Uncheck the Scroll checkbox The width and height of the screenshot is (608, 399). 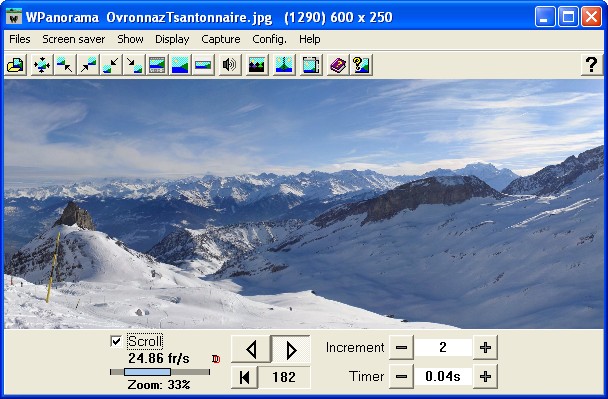pyautogui.click(x=116, y=341)
